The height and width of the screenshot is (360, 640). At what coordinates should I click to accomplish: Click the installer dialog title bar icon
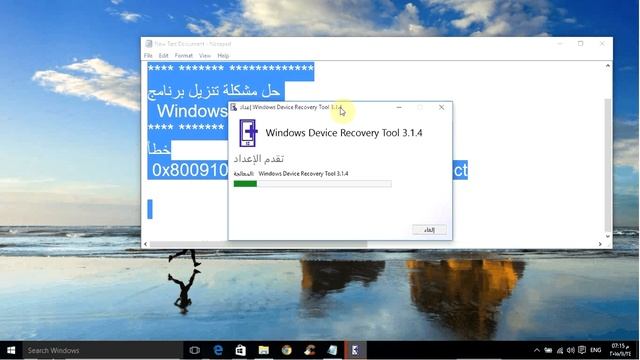tap(233, 107)
